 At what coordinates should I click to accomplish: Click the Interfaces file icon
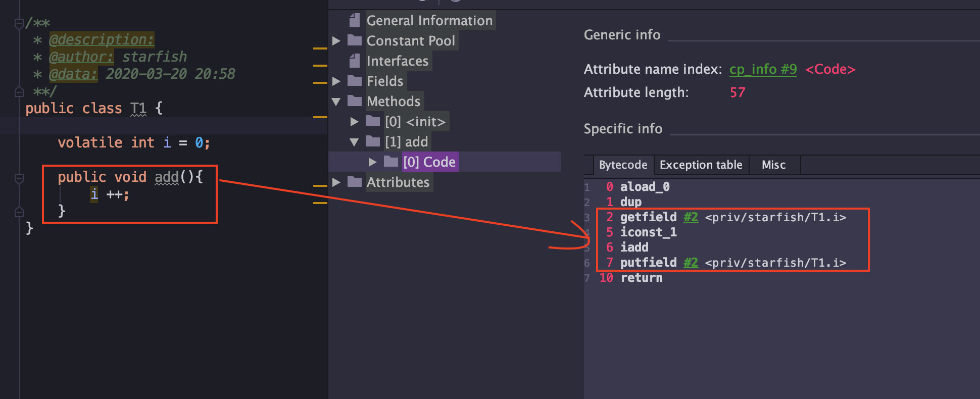(355, 61)
